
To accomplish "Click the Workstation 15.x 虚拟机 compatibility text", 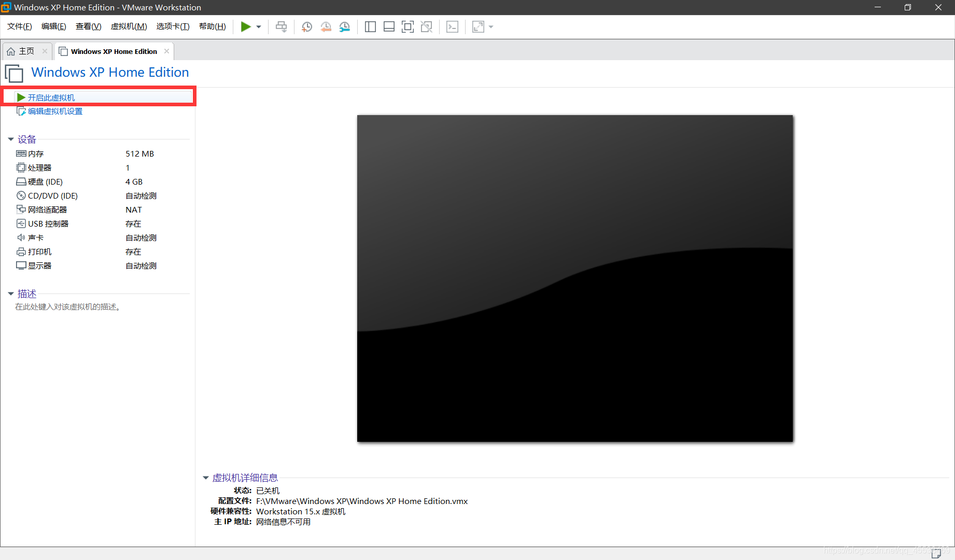I will pos(301,511).
